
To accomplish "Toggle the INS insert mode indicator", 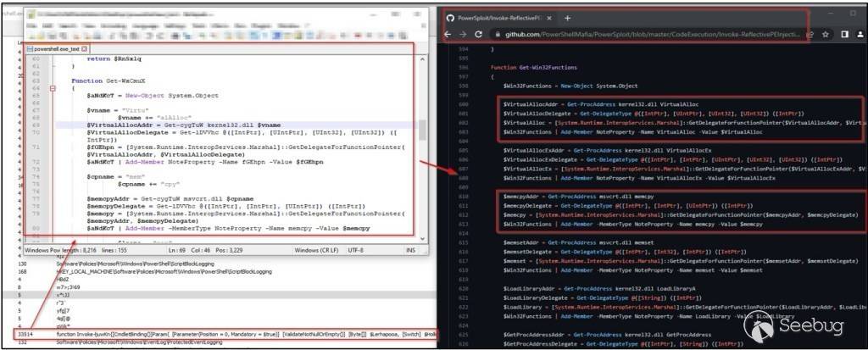I will tap(409, 251).
